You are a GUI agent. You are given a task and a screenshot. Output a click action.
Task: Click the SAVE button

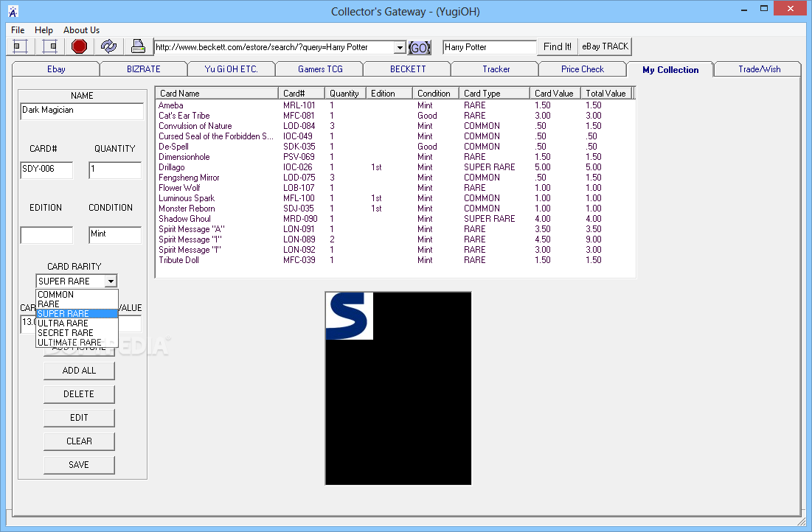pos(79,465)
